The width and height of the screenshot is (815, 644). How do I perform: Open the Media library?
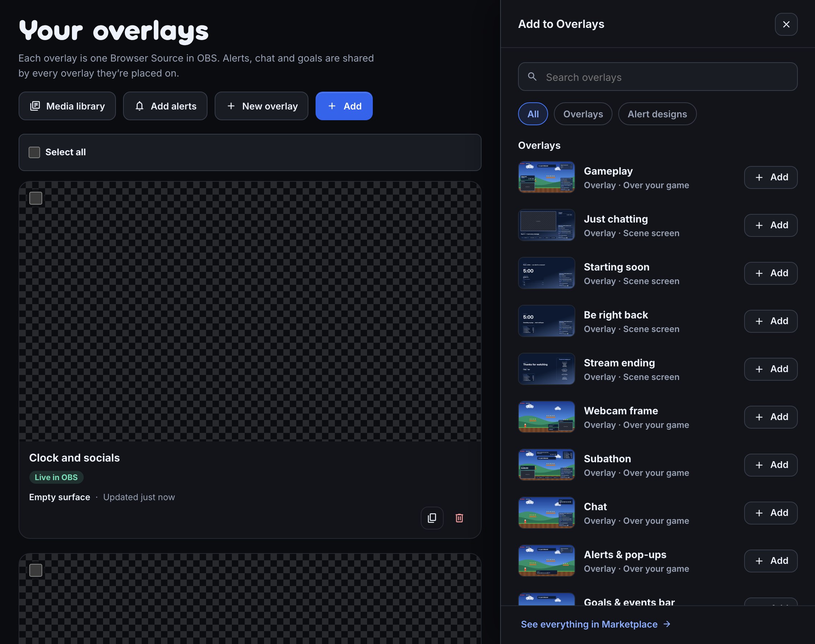pos(67,106)
